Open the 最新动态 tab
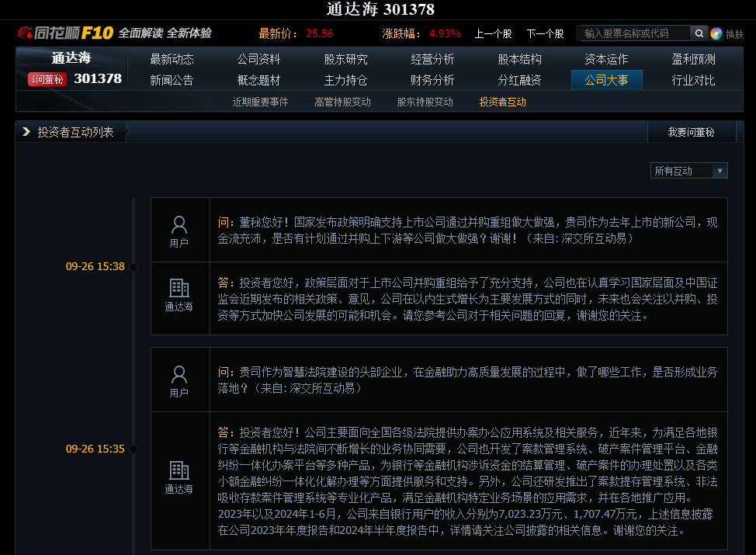Image resolution: width=756 pixels, height=555 pixels. click(x=172, y=59)
